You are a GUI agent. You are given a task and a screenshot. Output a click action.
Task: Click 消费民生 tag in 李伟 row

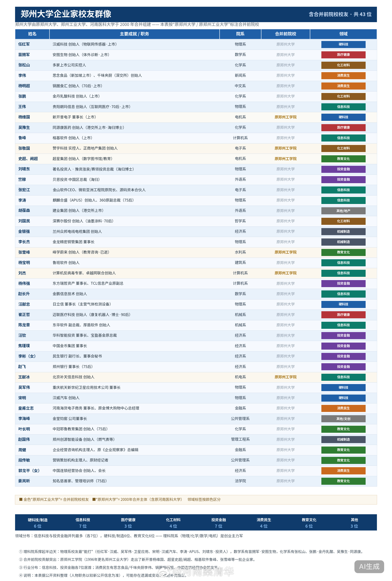[x=343, y=75]
